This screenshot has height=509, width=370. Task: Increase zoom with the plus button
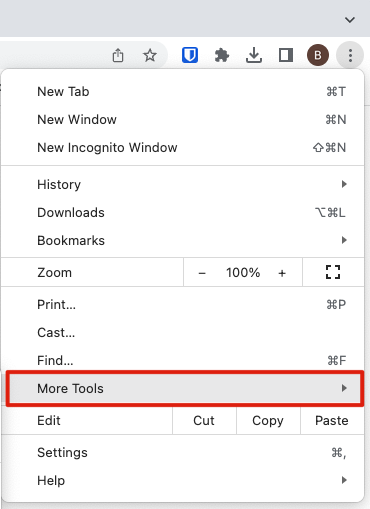282,273
